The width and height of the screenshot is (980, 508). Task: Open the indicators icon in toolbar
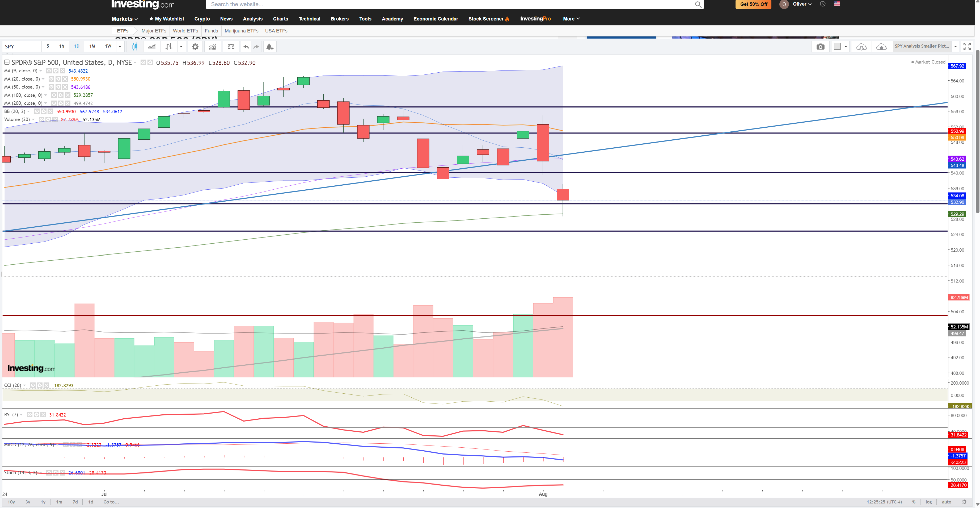point(213,47)
